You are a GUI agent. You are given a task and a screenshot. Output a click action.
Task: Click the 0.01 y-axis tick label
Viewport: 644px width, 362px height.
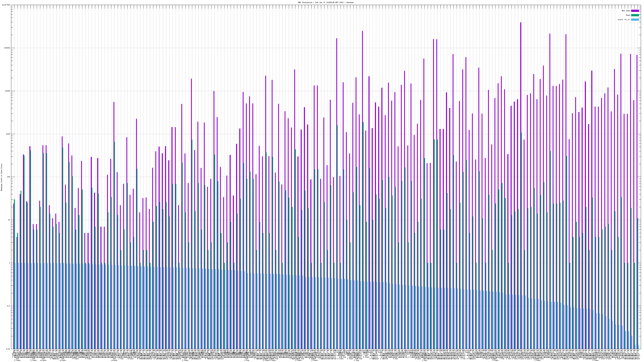click(8, 349)
